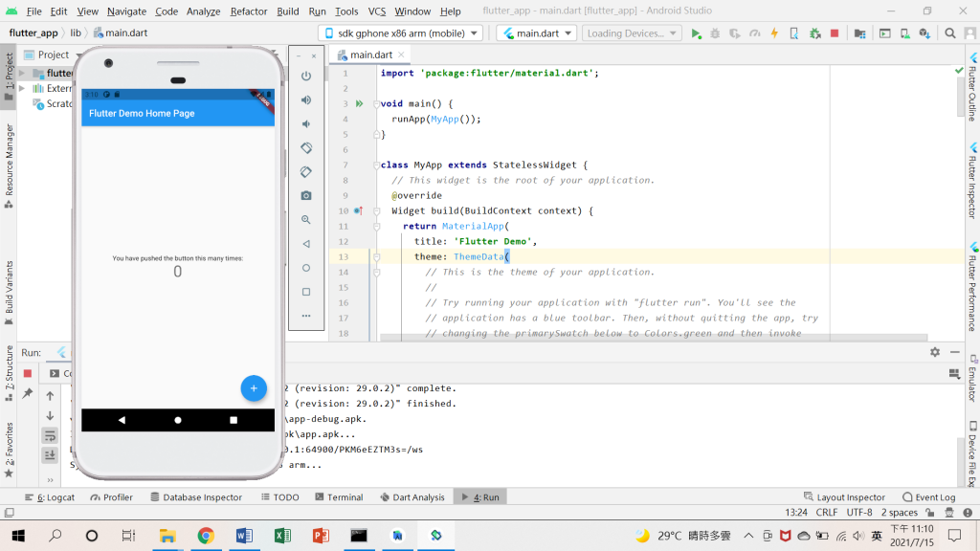980x551 pixels.
Task: Click the emulator volume down button
Action: tap(306, 123)
